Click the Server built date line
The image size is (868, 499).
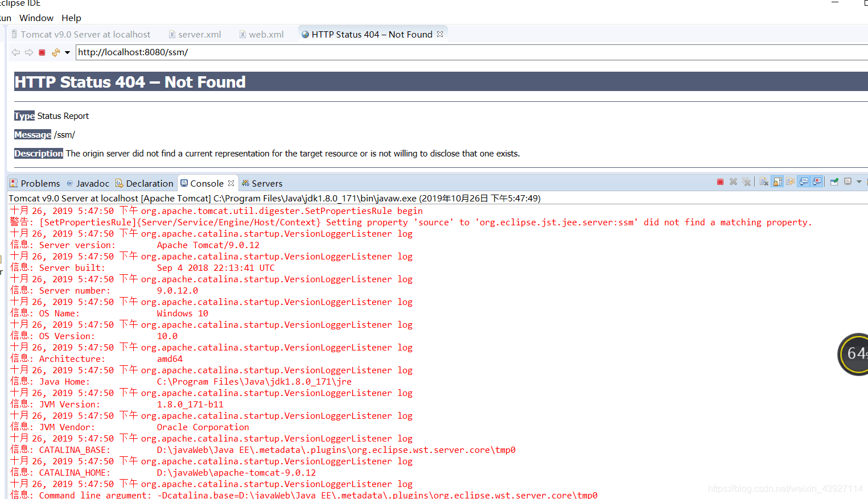click(x=142, y=268)
